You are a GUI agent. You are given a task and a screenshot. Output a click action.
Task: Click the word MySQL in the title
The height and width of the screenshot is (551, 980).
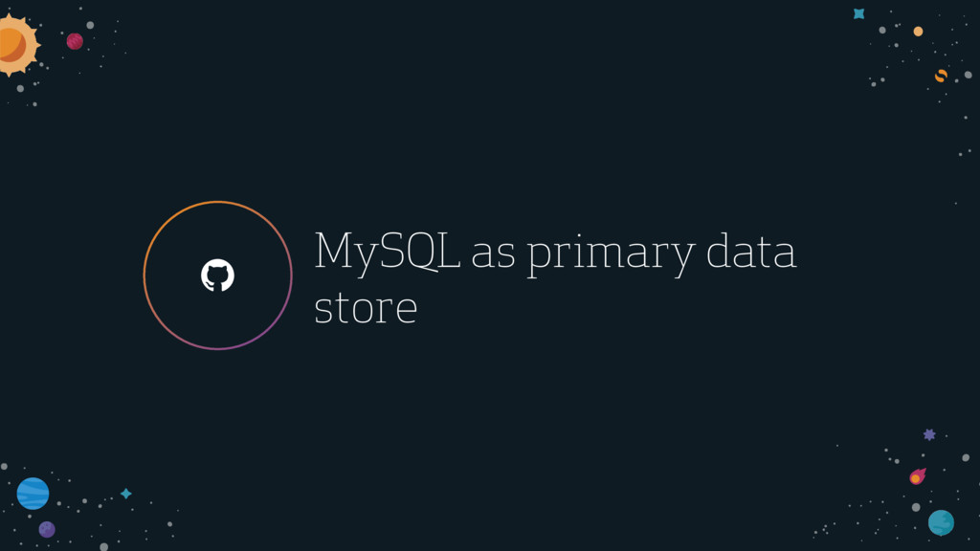point(388,252)
